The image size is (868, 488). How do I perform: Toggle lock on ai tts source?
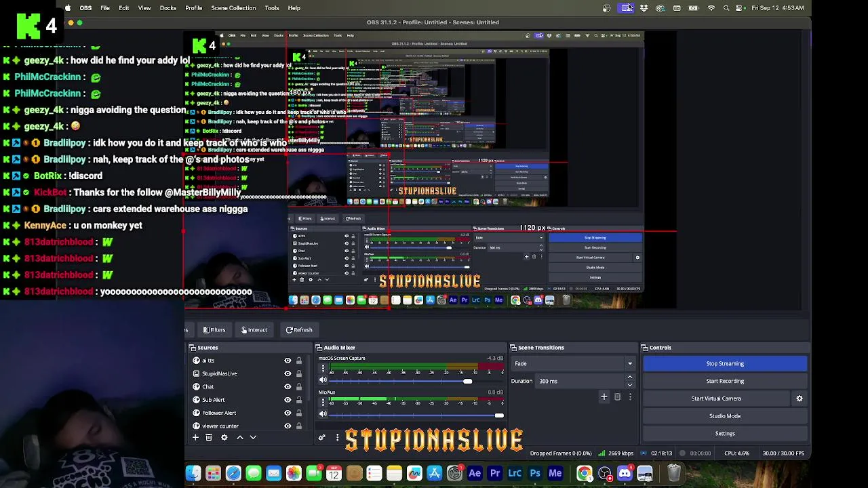point(298,361)
